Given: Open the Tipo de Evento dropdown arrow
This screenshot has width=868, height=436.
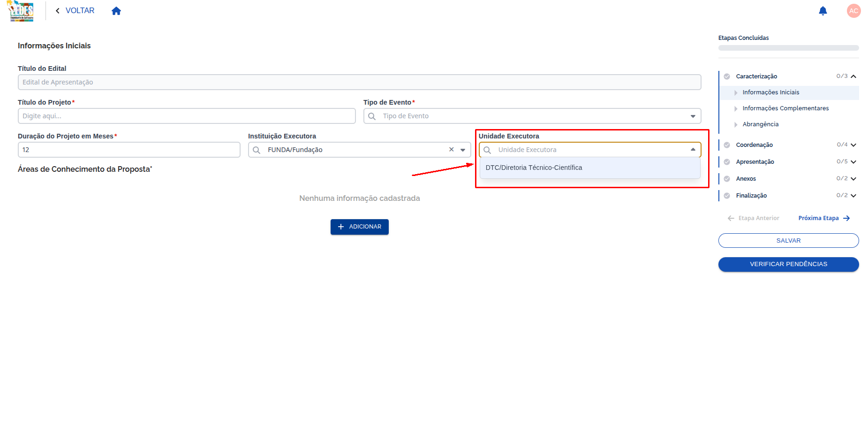Looking at the screenshot, I should point(693,116).
